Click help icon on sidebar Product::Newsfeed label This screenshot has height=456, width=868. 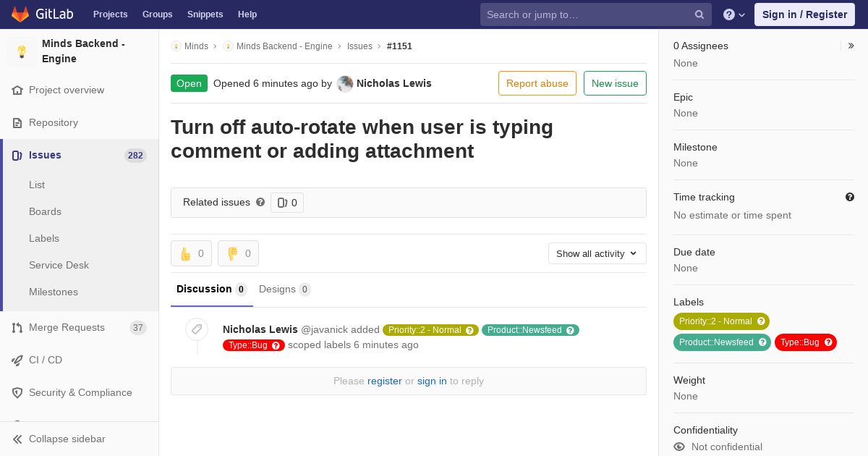click(762, 342)
